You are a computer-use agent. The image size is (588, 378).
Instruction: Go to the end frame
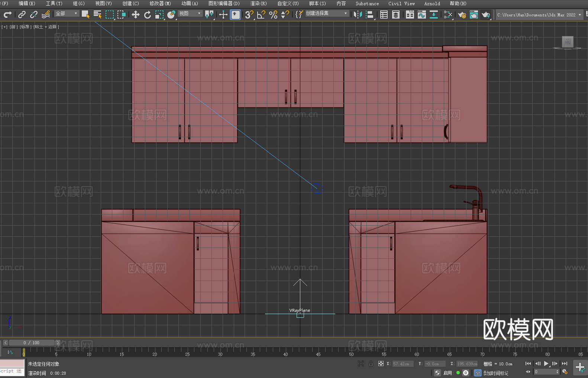(565, 364)
